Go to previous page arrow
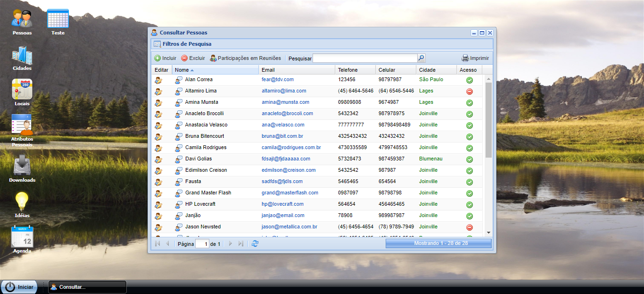This screenshot has width=644, height=294. [x=167, y=244]
